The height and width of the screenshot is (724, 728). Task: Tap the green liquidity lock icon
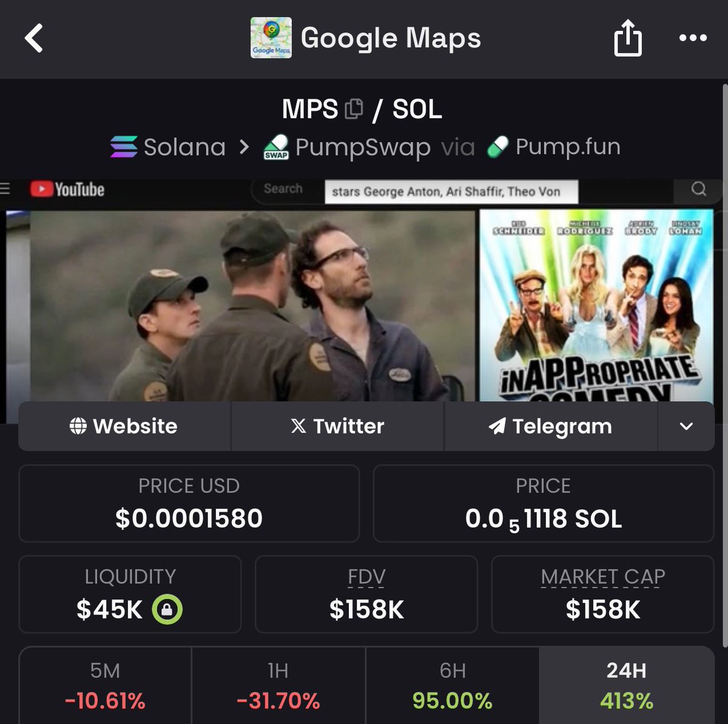(x=167, y=609)
